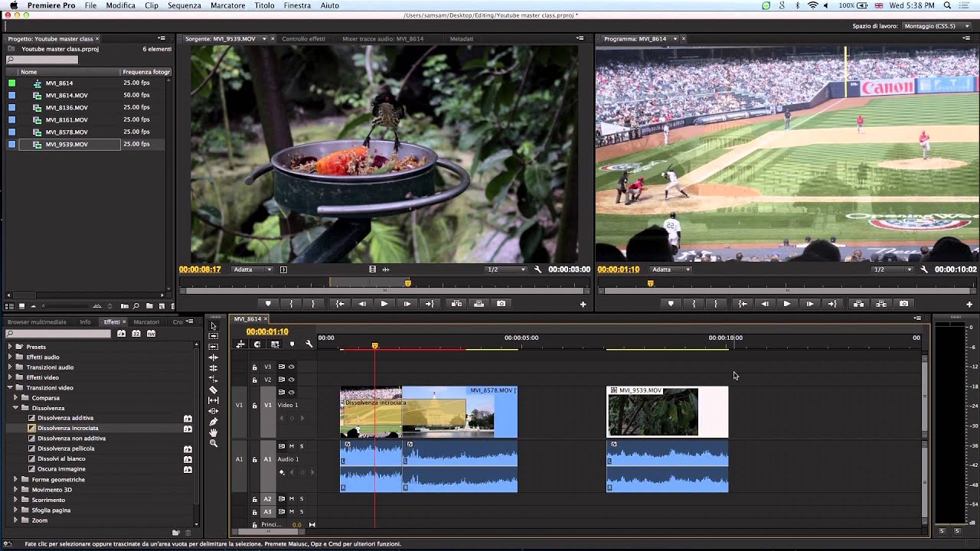Toggle V3 track eye visibility

(292, 367)
